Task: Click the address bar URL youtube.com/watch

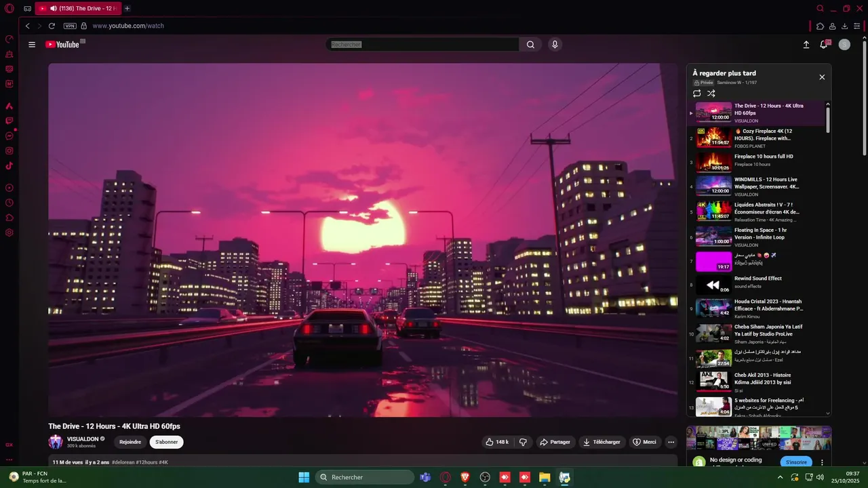Action: (128, 26)
